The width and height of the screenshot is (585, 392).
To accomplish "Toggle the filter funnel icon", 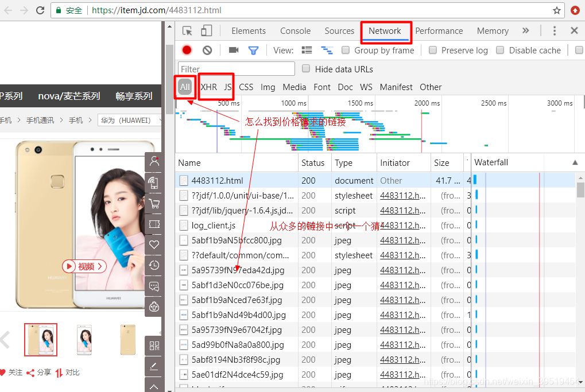I will click(x=253, y=51).
